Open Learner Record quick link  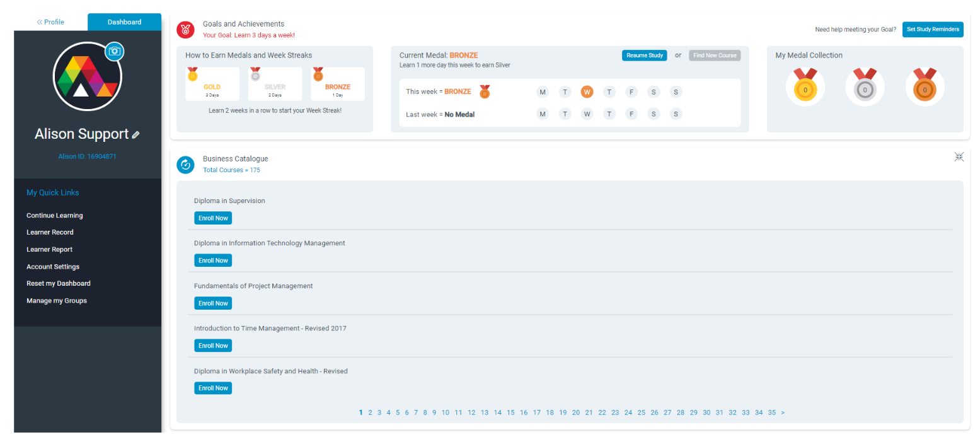coord(50,232)
